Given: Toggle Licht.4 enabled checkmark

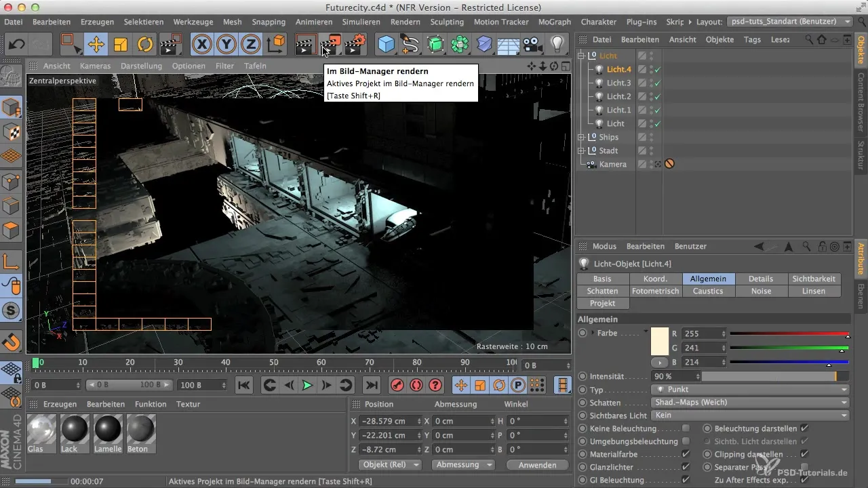Looking at the screenshot, I should pos(658,69).
